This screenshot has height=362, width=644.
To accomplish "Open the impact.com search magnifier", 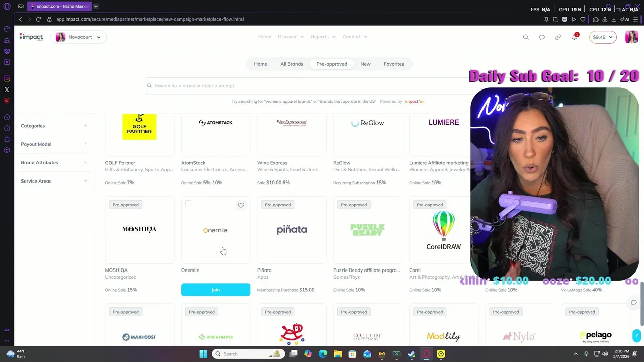I will click(526, 37).
